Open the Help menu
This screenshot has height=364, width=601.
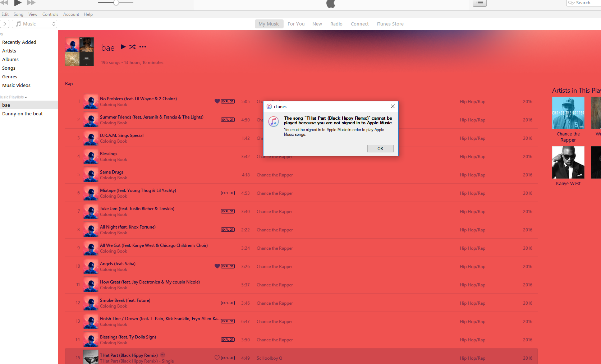click(x=88, y=14)
